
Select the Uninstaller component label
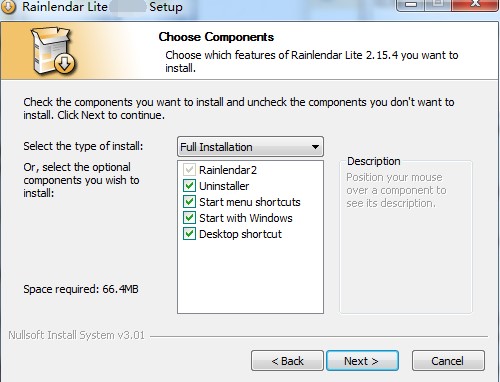[x=224, y=186]
